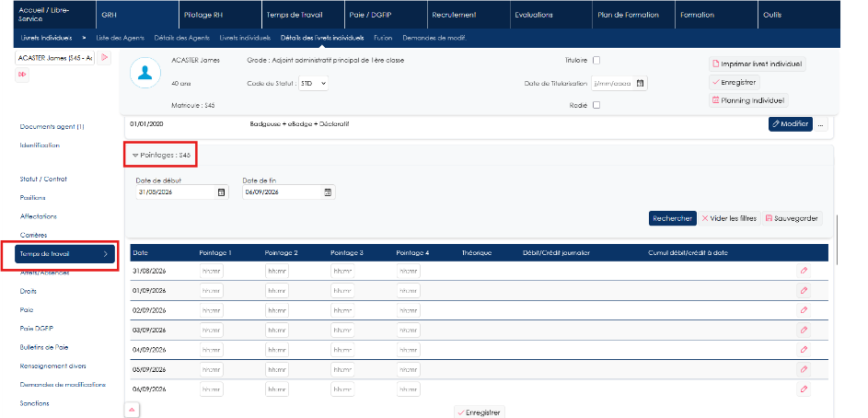The height and width of the screenshot is (418, 868).
Task: Switch to Livrets individuels submenu tab
Action: (245, 38)
